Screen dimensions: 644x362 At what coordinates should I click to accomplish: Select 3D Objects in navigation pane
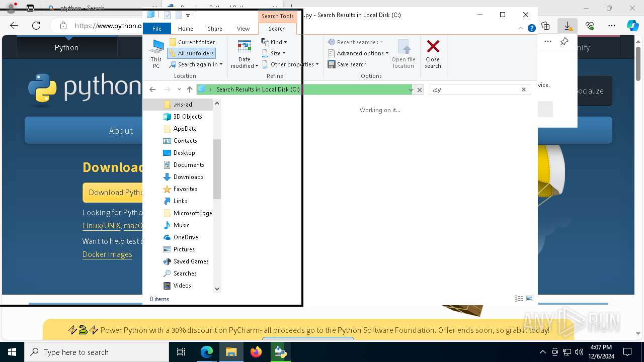coord(183,117)
